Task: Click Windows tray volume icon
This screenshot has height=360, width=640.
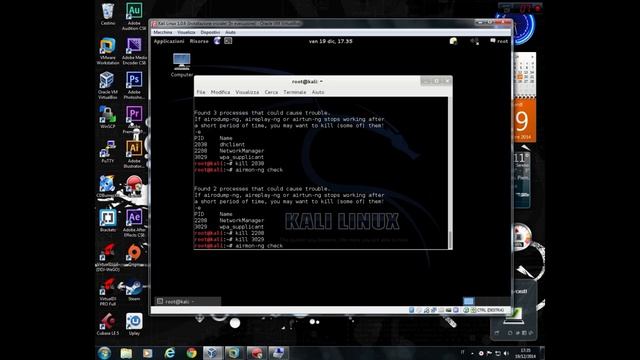Action: click(x=506, y=353)
